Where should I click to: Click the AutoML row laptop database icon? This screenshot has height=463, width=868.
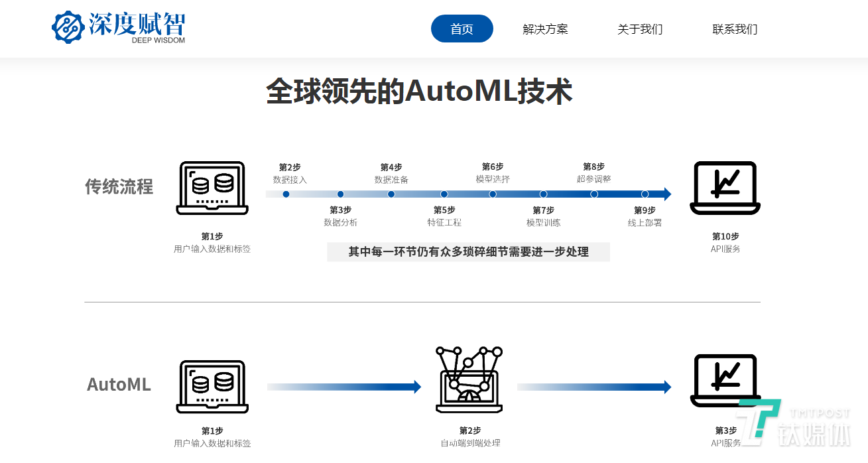[x=212, y=387]
